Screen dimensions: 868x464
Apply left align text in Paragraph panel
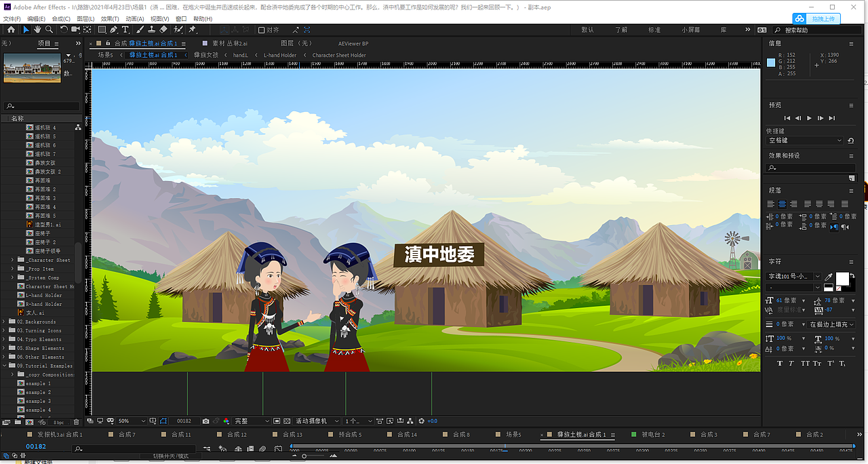pyautogui.click(x=770, y=204)
